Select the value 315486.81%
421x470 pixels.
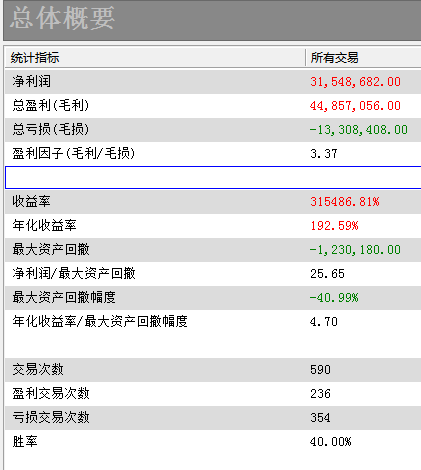point(345,202)
